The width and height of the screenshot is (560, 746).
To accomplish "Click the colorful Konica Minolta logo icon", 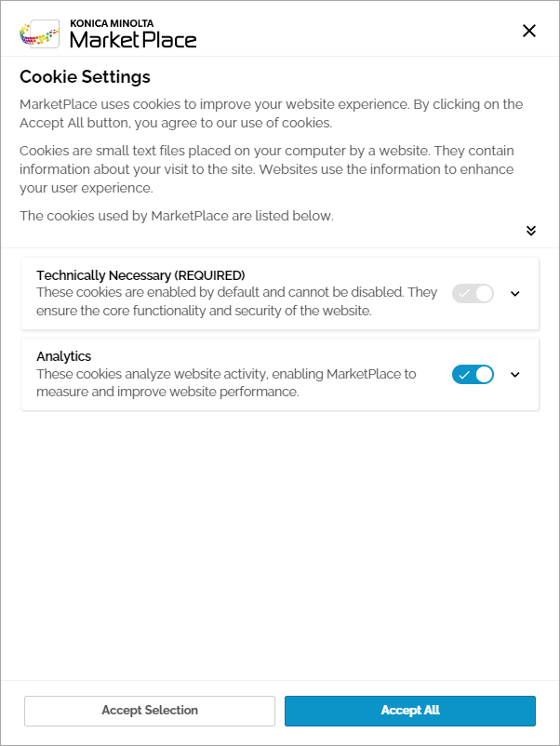I will [40, 33].
